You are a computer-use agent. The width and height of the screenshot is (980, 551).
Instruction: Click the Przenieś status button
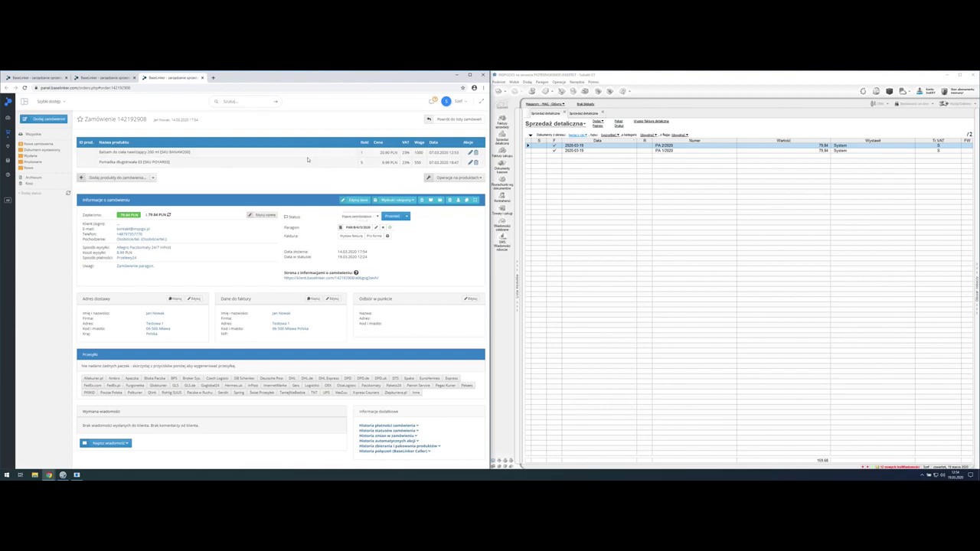click(392, 217)
